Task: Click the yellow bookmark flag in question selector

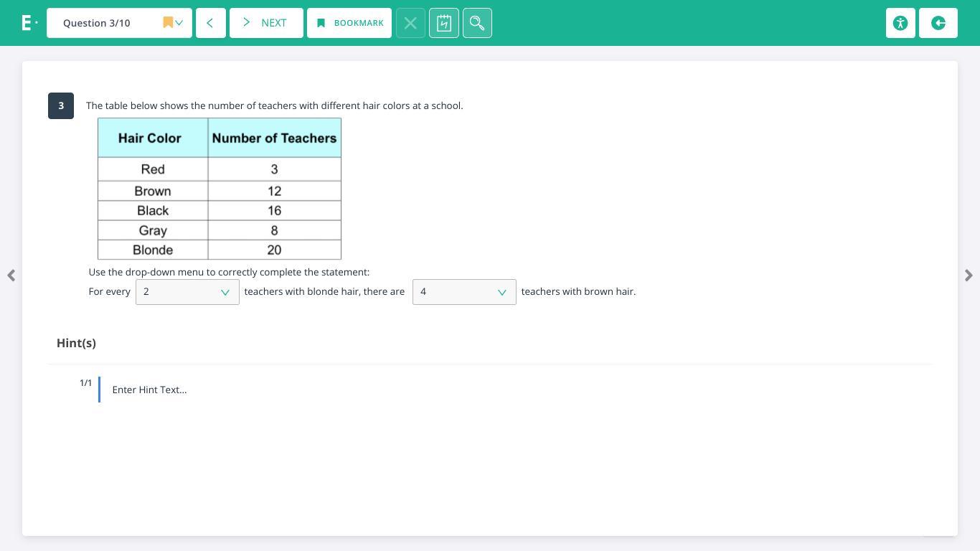Action: click(x=168, y=23)
